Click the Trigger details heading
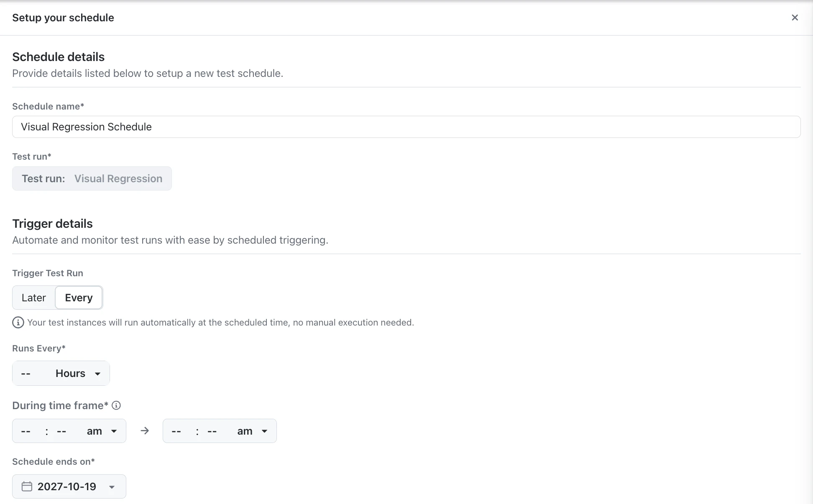 tap(53, 224)
